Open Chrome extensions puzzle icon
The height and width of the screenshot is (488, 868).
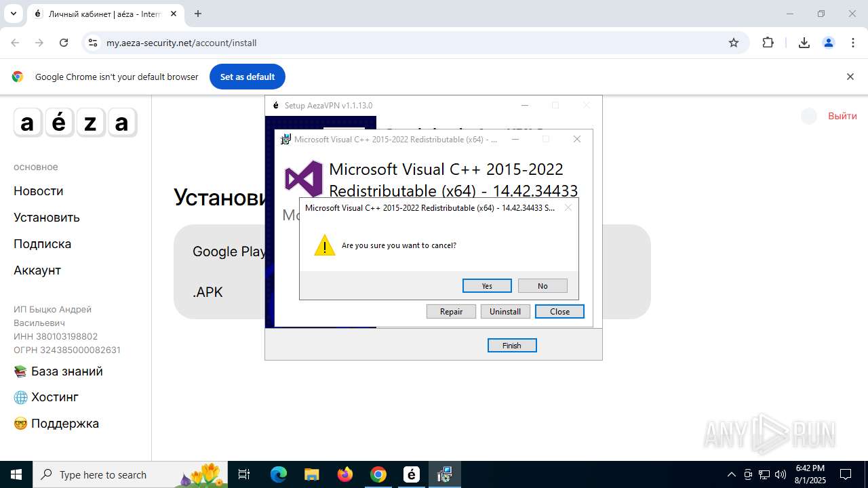(x=768, y=43)
